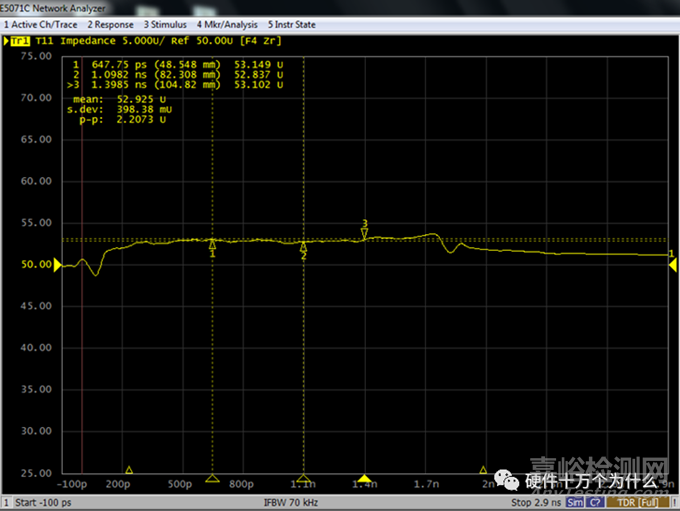This screenshot has height=511, width=680.
Task: Click filled marker triangle at 1.4n on axis
Action: click(365, 479)
